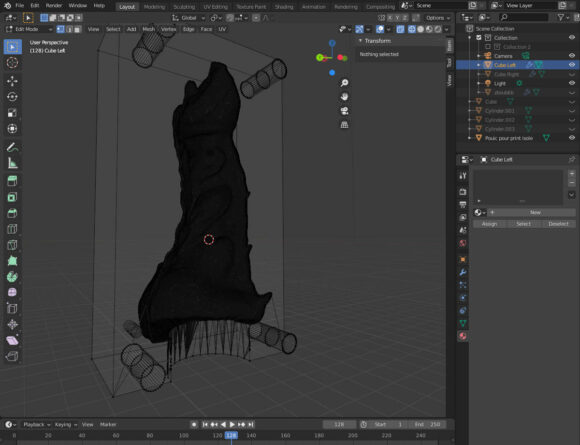This screenshot has width=580, height=445.
Task: Open the Playback dropdown in timeline
Action: pyautogui.click(x=37, y=425)
